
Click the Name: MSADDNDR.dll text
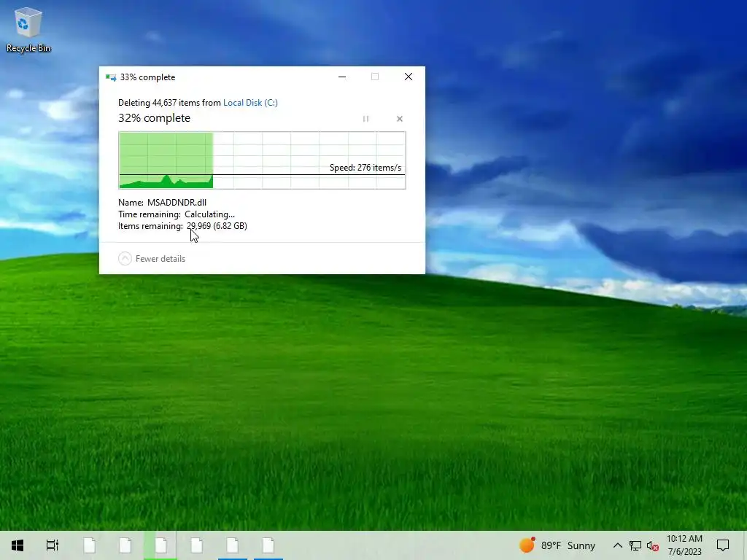click(x=163, y=203)
